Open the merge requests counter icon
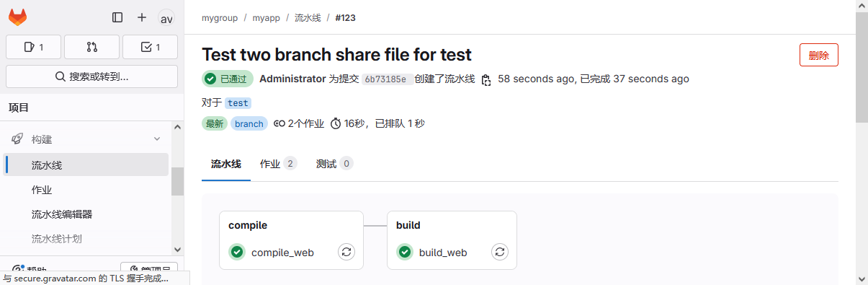Viewport: 868px width, 285px height. (x=91, y=47)
